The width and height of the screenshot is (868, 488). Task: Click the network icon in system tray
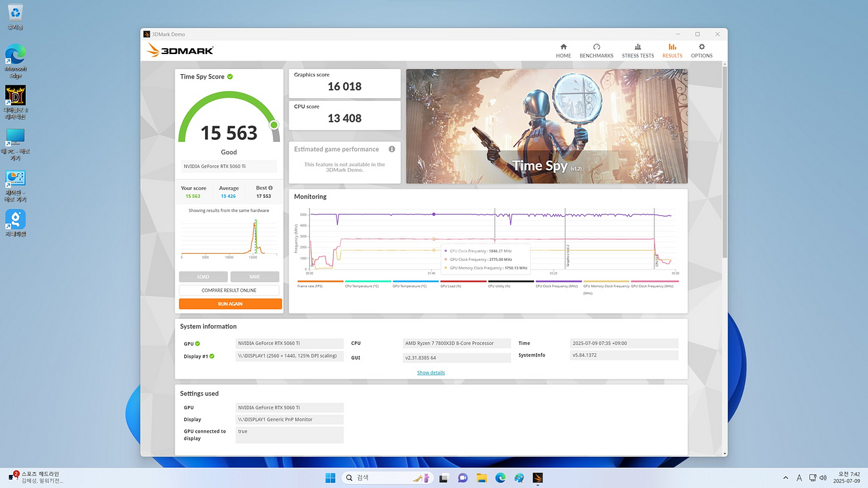812,478
